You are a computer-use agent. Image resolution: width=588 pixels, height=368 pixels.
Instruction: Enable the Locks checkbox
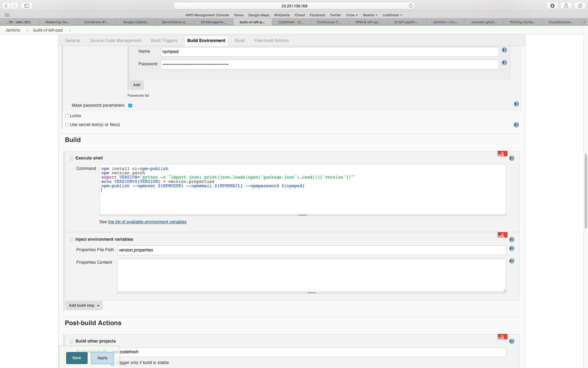point(67,116)
